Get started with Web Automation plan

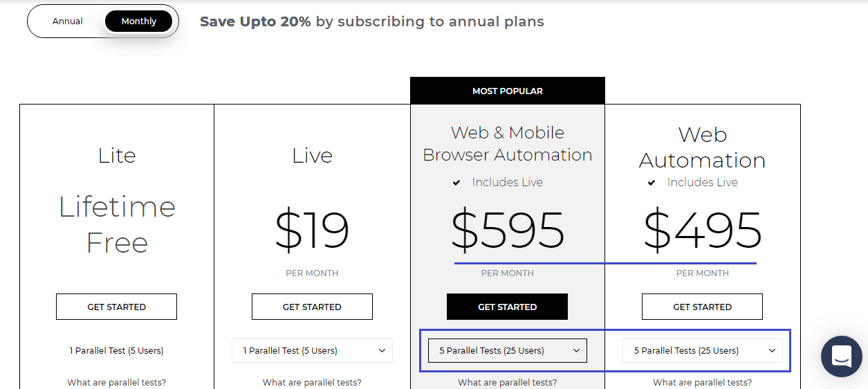(x=702, y=307)
